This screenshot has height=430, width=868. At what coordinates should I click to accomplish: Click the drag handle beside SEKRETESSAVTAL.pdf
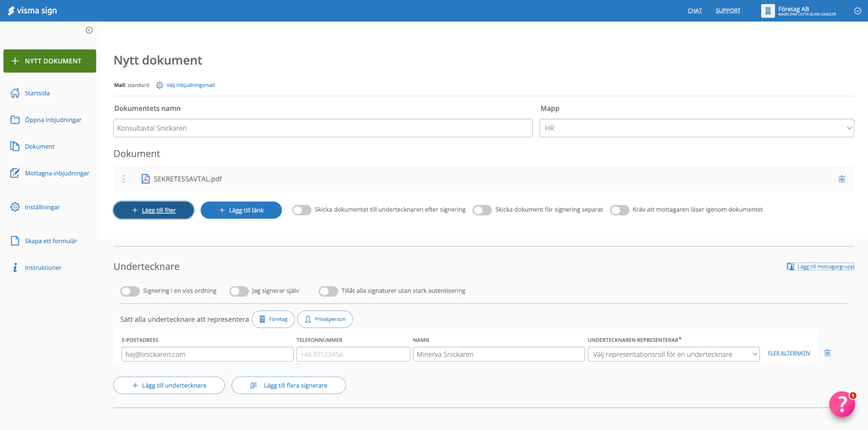[x=124, y=179]
